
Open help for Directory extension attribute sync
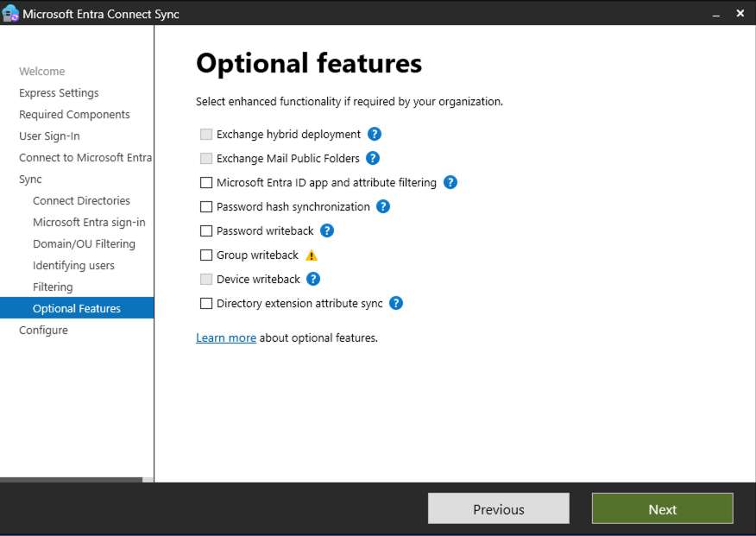click(395, 303)
